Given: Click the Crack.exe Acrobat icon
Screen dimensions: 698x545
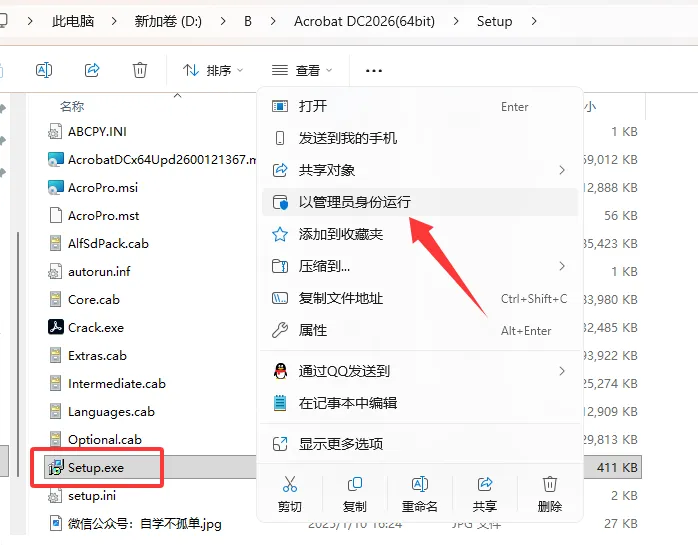Looking at the screenshot, I should pos(56,327).
